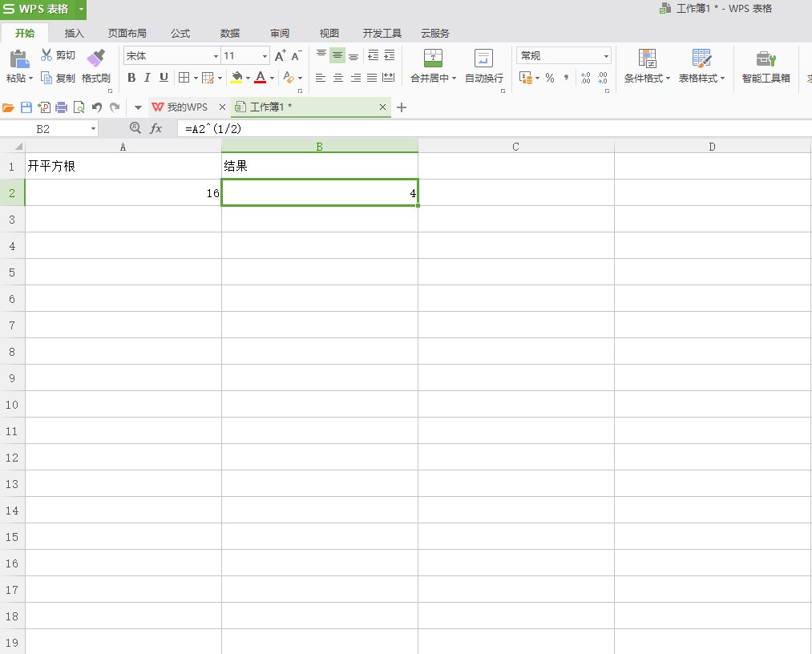Select cell A2 containing 16
This screenshot has height=654, width=812.
point(123,193)
